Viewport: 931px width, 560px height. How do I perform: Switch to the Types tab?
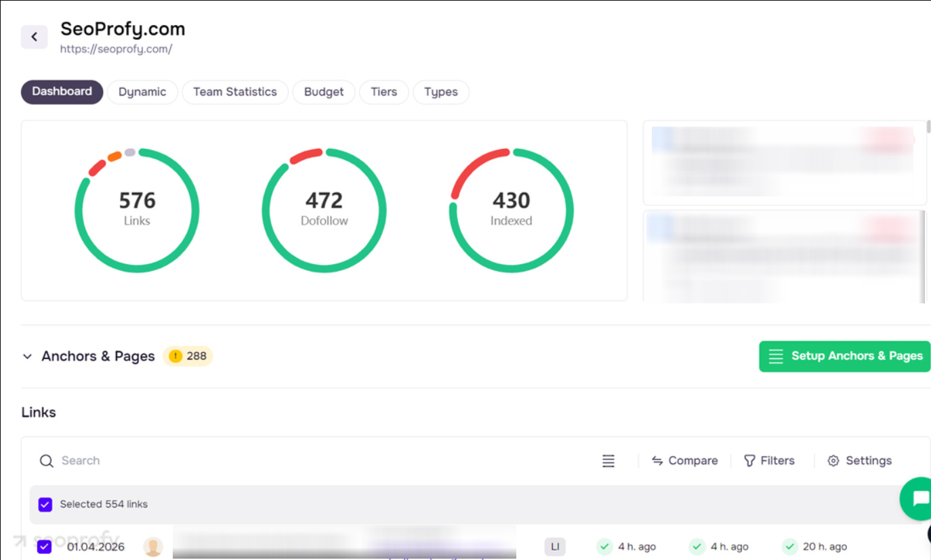(x=440, y=91)
